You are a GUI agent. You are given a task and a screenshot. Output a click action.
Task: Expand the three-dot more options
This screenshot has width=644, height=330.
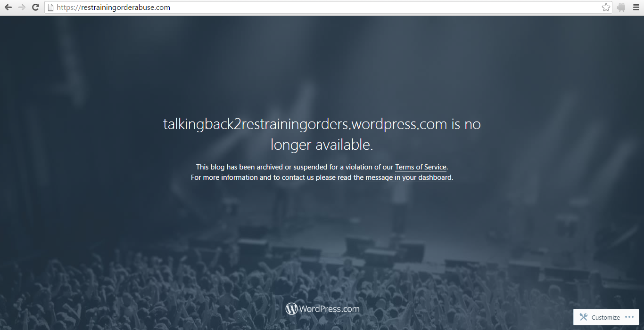pyautogui.click(x=629, y=317)
